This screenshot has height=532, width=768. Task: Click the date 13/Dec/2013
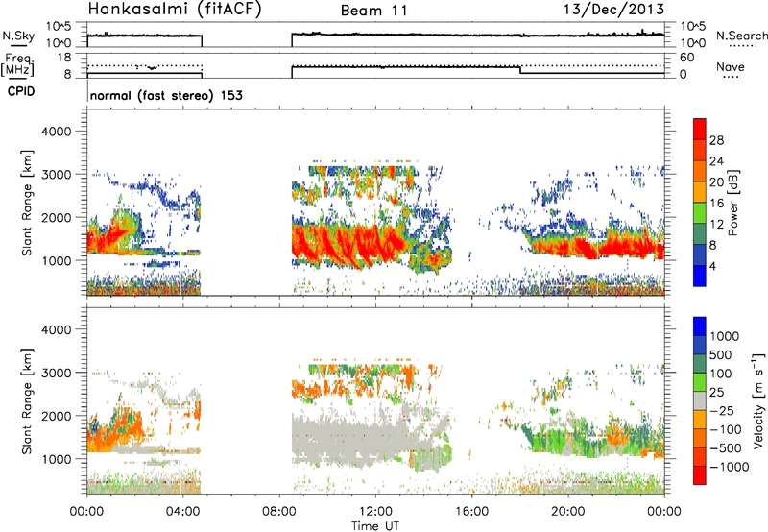[x=613, y=9]
